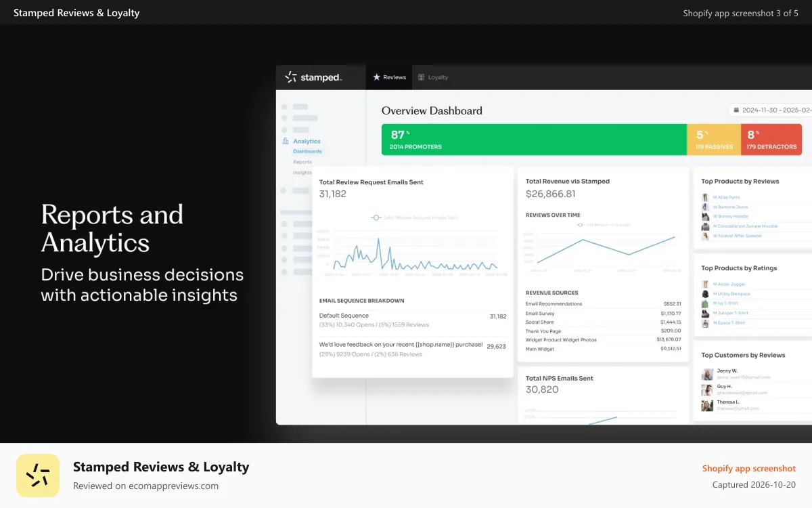This screenshot has height=508, width=812.
Task: Click Jenny W.'s customer avatar
Action: [707, 374]
